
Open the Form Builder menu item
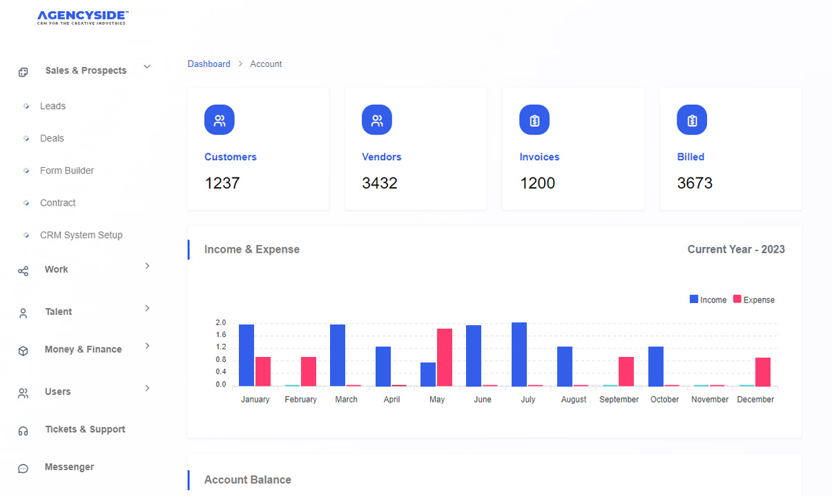[x=67, y=171]
